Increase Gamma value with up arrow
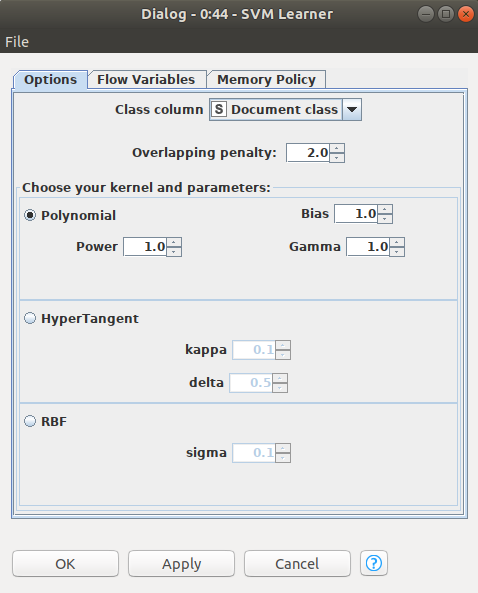The height and width of the screenshot is (593, 478). pos(397,242)
